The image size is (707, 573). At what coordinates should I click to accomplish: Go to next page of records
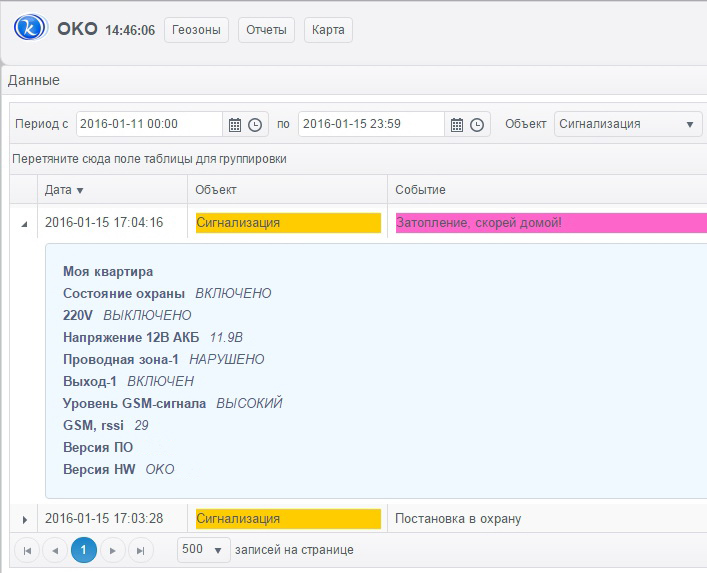[x=113, y=550]
